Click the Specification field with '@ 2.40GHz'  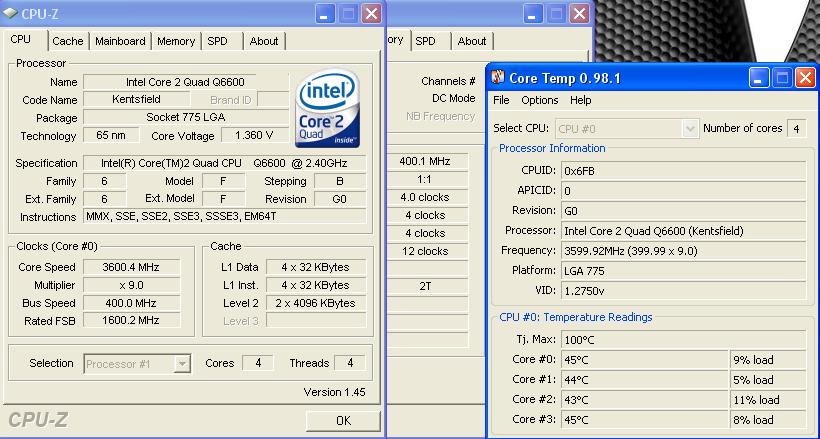coord(225,163)
